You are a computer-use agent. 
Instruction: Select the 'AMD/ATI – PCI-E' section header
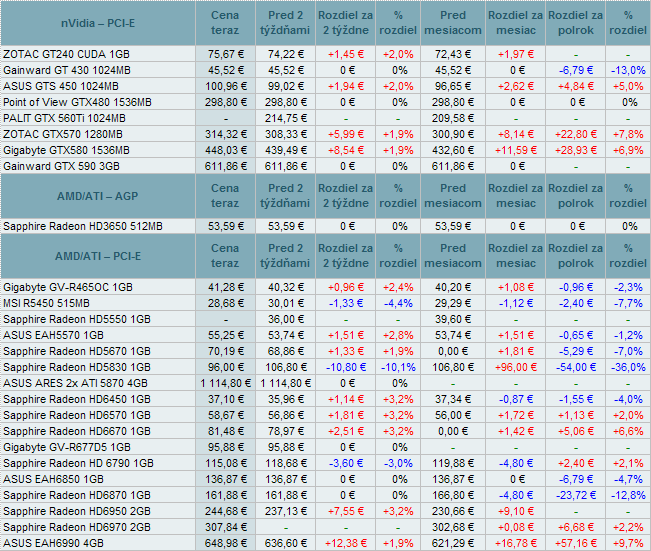(x=98, y=256)
